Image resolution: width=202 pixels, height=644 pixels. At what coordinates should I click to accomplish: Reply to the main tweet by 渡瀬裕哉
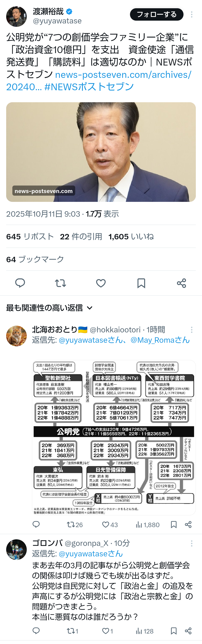20,283
